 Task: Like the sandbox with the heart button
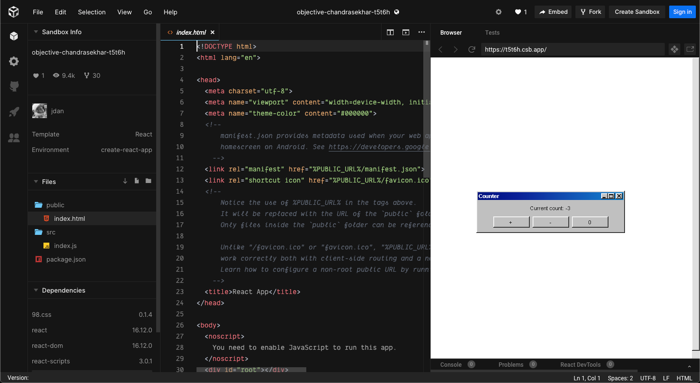[521, 12]
